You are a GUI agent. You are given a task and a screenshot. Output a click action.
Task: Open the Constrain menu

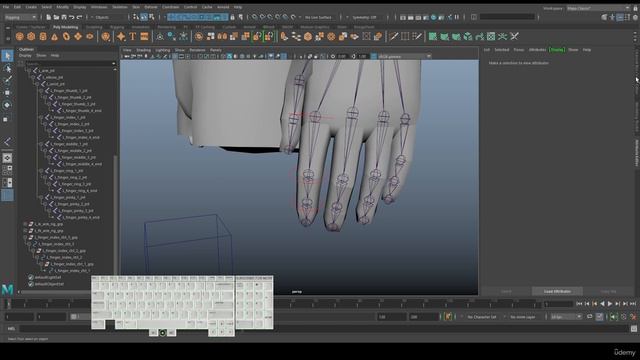point(171,7)
